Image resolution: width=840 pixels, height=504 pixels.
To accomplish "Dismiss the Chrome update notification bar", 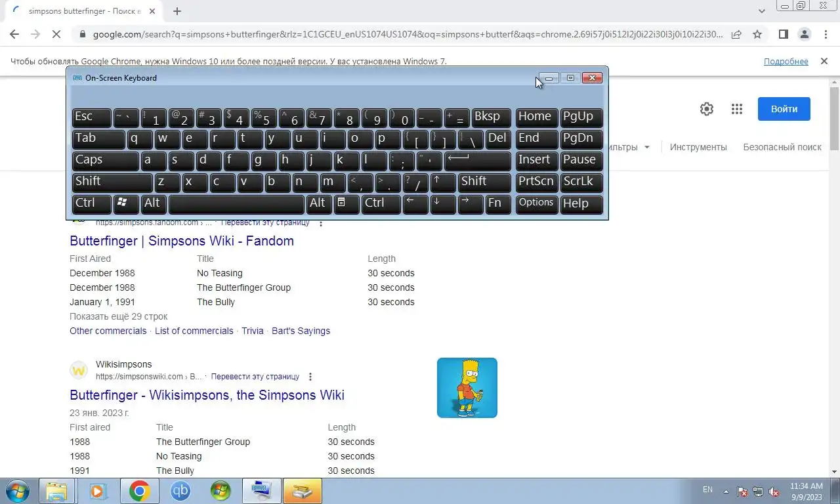I will tap(824, 61).
